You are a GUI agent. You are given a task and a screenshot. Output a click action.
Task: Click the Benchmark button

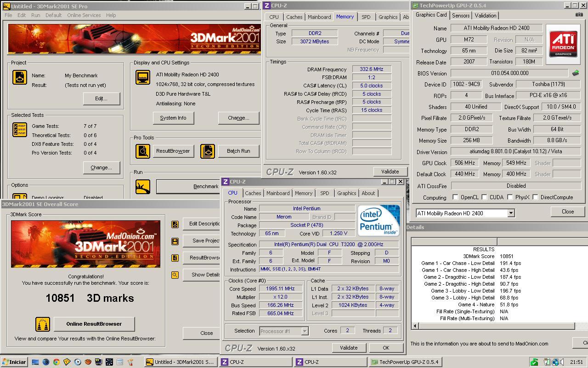188,186
